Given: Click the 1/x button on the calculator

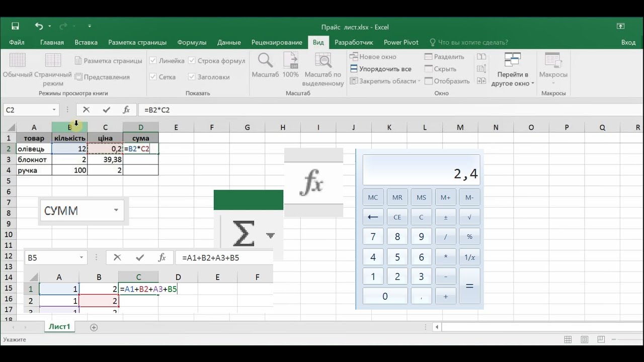Looking at the screenshot, I should (469, 257).
